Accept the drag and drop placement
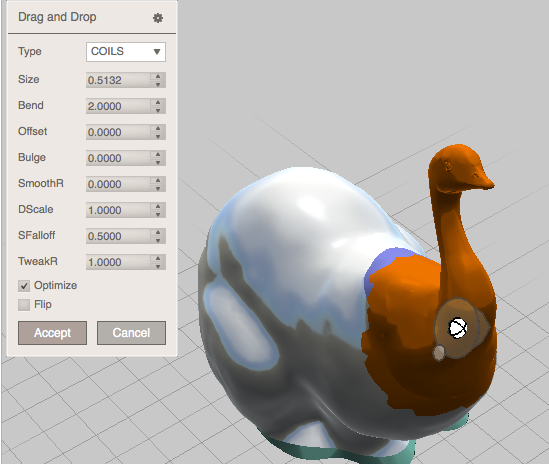 53,333
